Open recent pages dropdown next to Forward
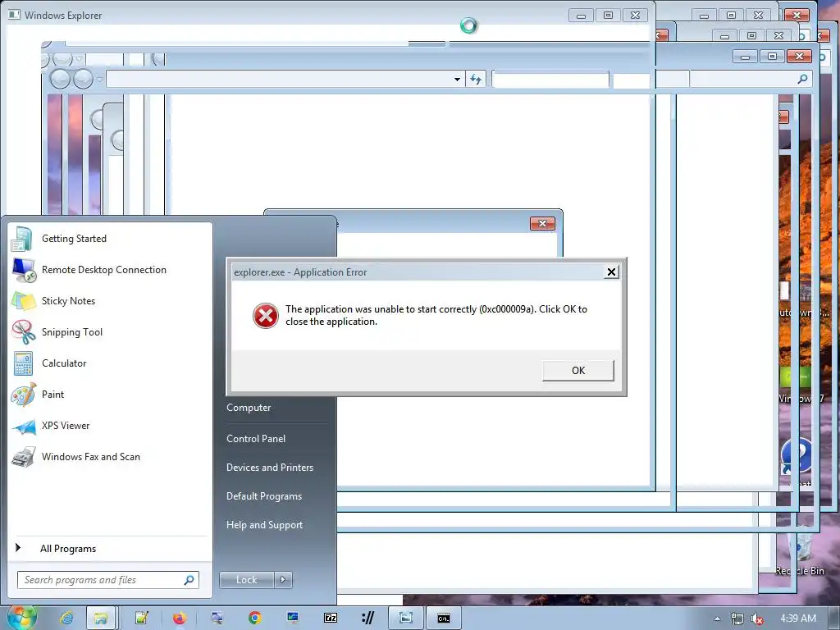840x630 pixels. pos(99,80)
